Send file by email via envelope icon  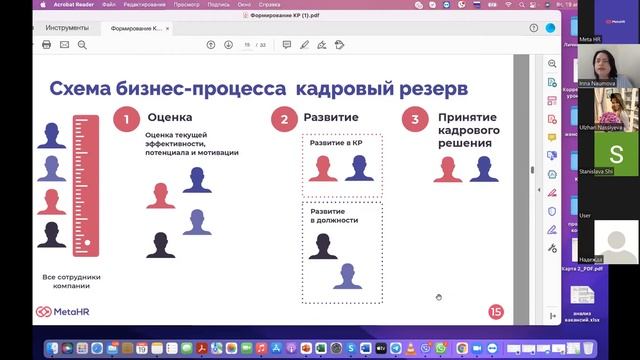pyautogui.click(x=64, y=44)
